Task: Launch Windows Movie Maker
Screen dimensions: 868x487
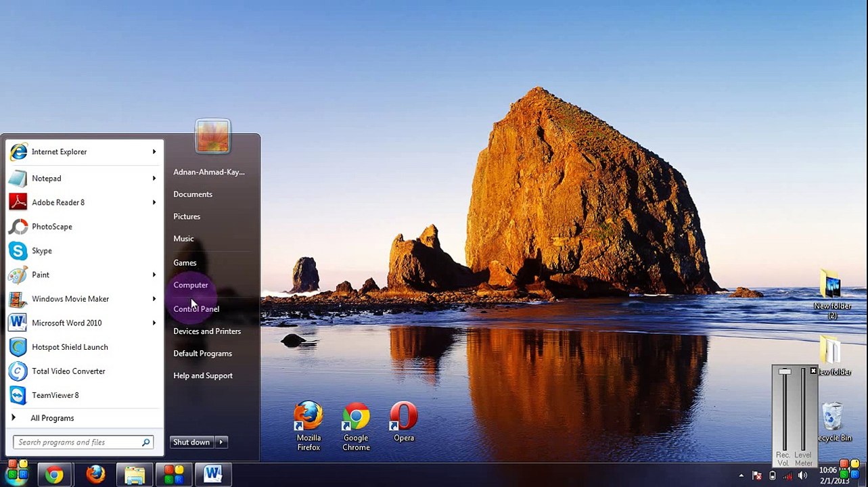Action: (85, 299)
